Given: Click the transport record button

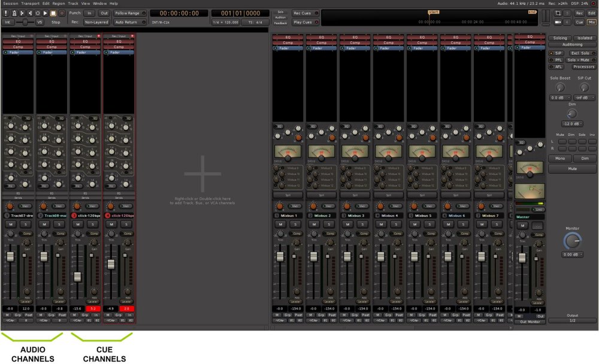Looking at the screenshot, I should (61, 13).
